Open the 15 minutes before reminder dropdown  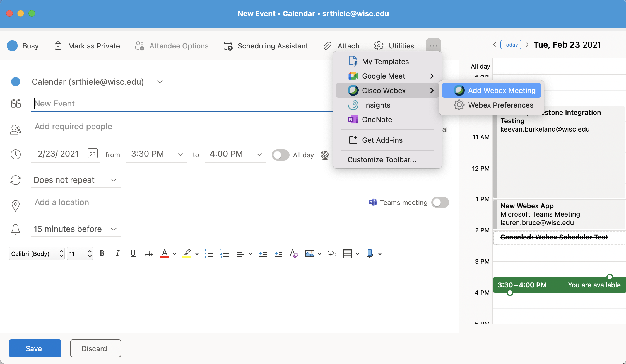tap(76, 229)
